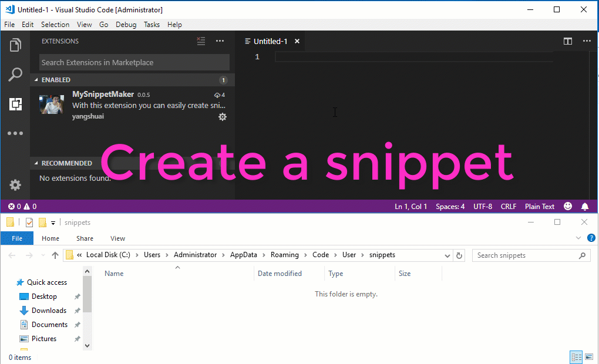Viewport: 599px width, 364px height.
Task: Select the Extensions icon in the activity bar
Action: coord(15,104)
